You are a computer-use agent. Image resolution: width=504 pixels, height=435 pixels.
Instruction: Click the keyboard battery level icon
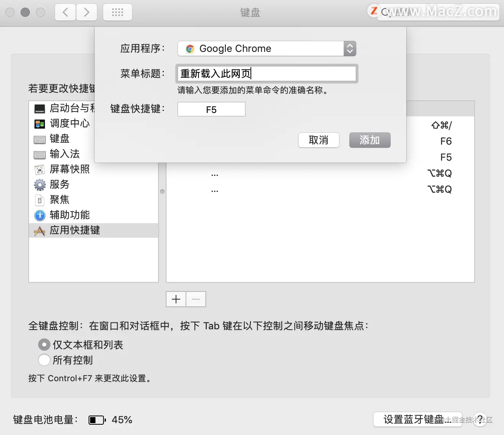(97, 420)
